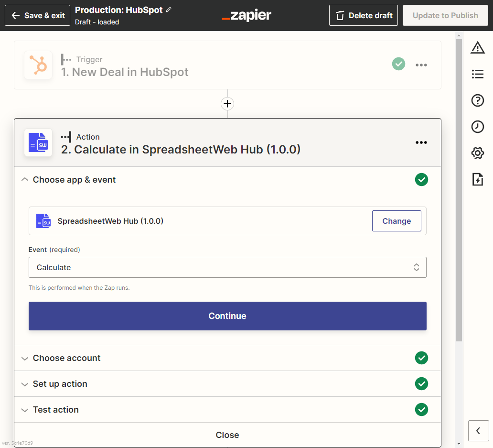This screenshot has height=448, width=493.
Task: Open trigger step three-dot menu
Action: [421, 65]
